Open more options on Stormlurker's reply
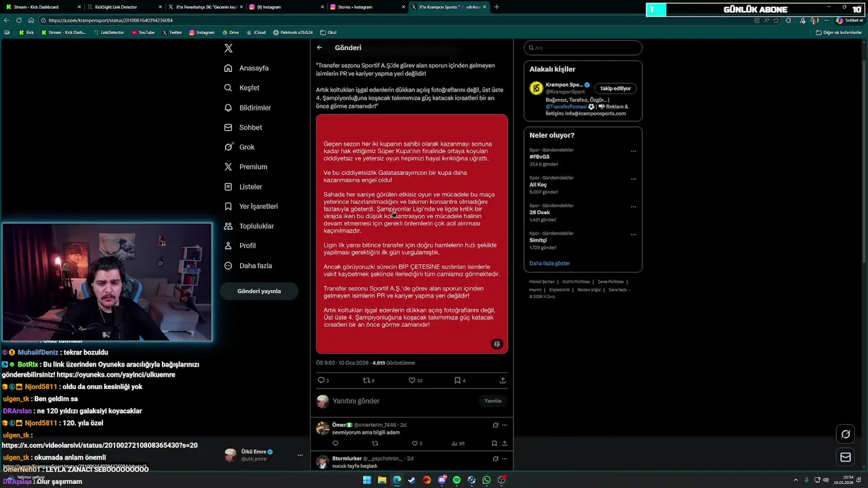 click(x=505, y=459)
